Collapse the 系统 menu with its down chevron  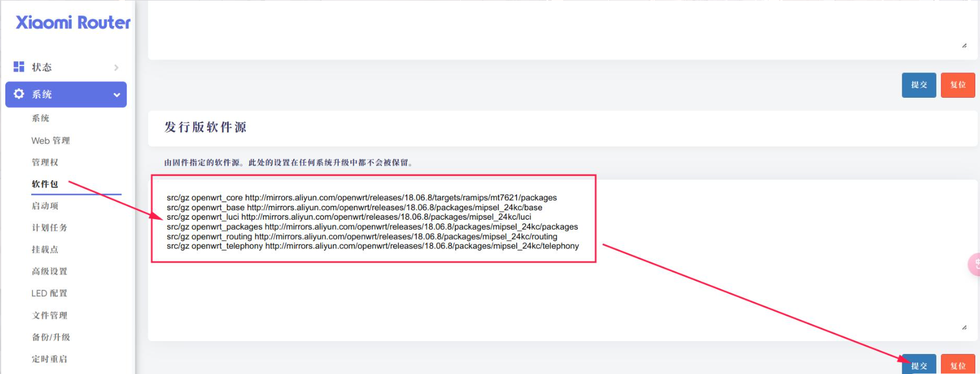click(x=117, y=95)
